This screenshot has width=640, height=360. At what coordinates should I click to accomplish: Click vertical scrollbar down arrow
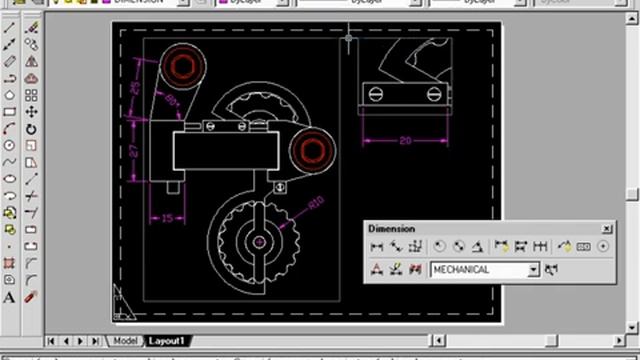[632, 327]
